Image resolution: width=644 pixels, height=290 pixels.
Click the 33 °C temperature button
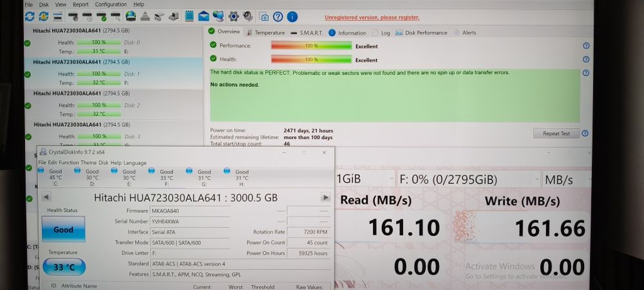(64, 267)
